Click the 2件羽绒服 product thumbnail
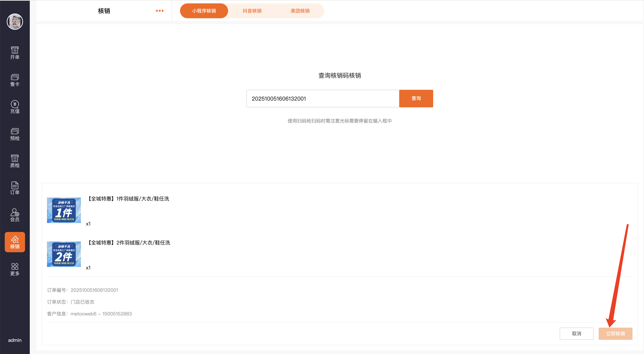The height and width of the screenshot is (354, 644). 64,254
